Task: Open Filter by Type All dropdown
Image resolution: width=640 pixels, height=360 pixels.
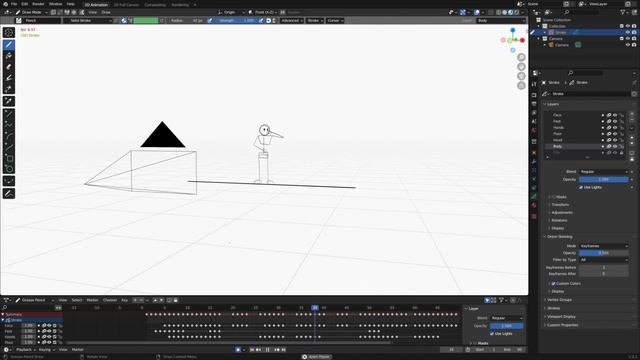Action: click(604, 260)
